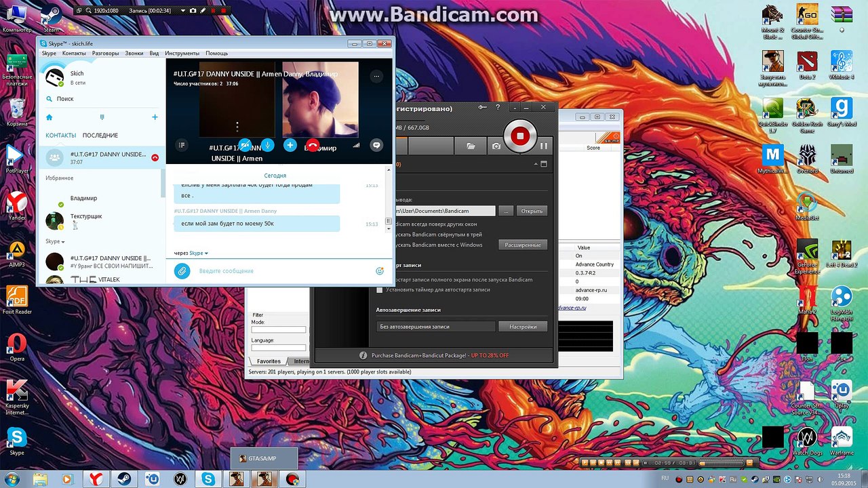Enable the autostart timer checkbox in Bandicam
Image resolution: width=868 pixels, height=488 pixels.
380,290
